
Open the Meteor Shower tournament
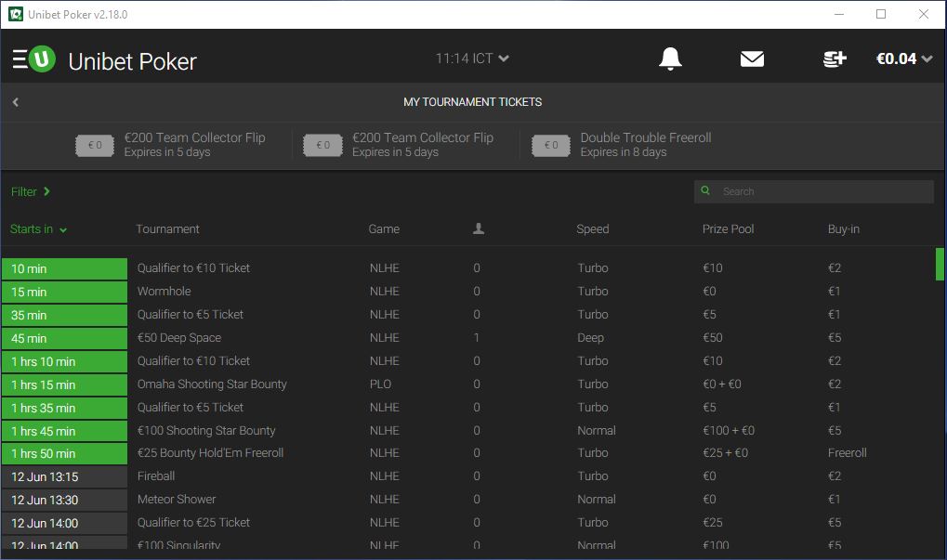click(x=177, y=500)
